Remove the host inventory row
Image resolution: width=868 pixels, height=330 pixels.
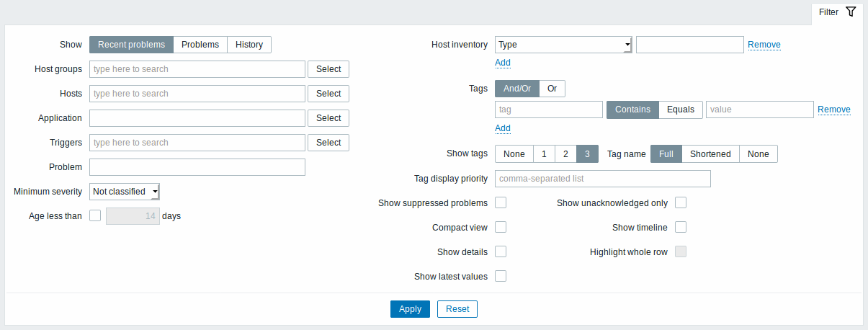click(x=764, y=45)
